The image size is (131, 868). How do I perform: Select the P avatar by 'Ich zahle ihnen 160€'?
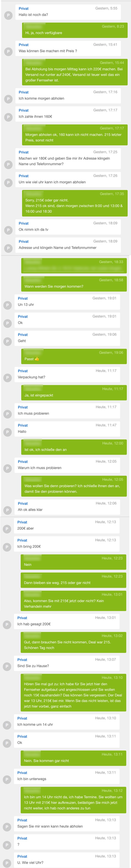pos(9,117)
